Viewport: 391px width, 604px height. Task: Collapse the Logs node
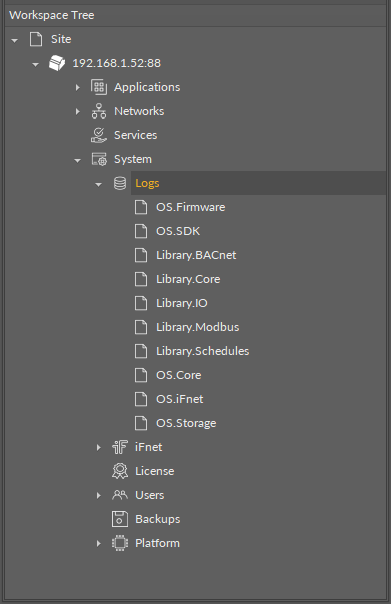pyautogui.click(x=99, y=184)
